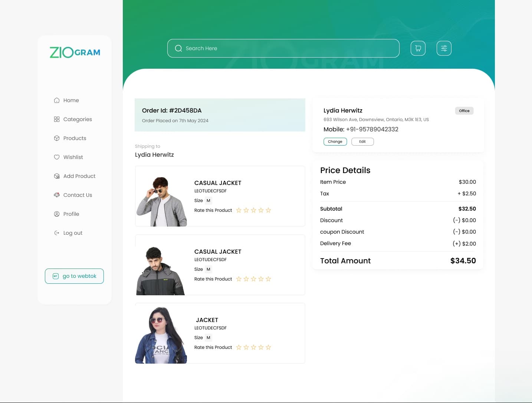Click the search magnifier icon

pyautogui.click(x=178, y=48)
